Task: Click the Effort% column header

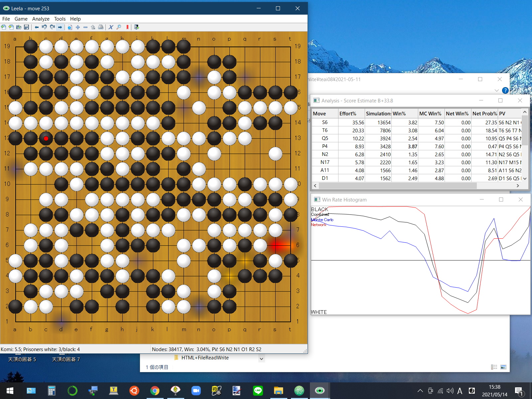Action: click(x=348, y=114)
